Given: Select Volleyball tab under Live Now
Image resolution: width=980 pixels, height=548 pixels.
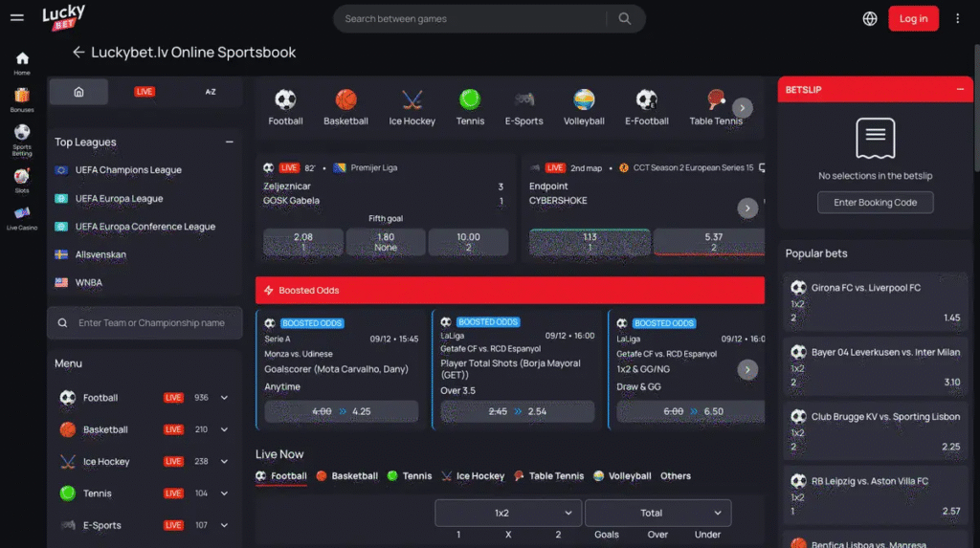Looking at the screenshot, I should 622,476.
